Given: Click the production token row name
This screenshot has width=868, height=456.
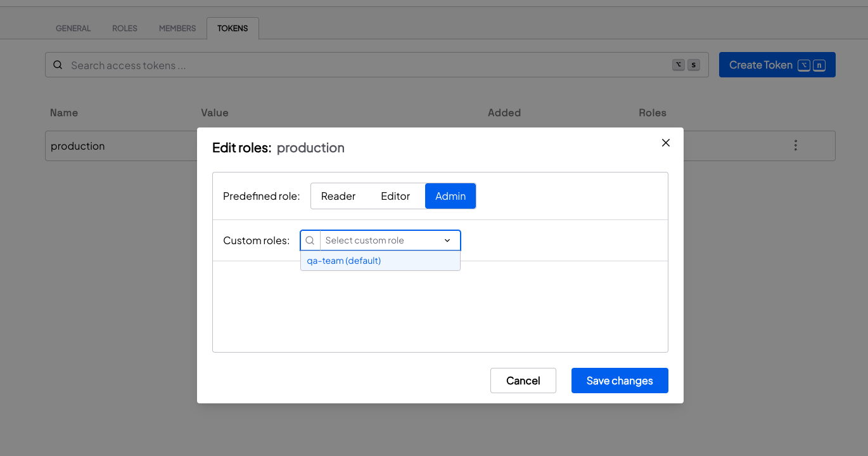Looking at the screenshot, I should [x=78, y=146].
